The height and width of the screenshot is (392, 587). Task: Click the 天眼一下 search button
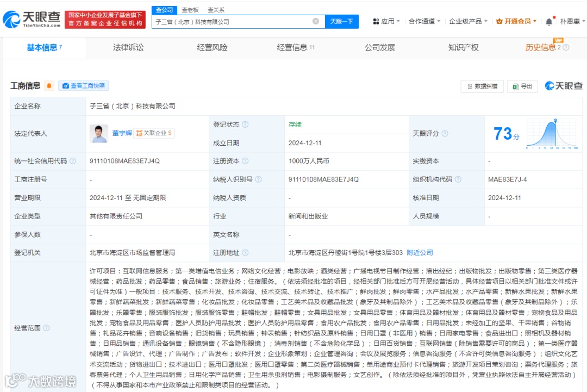click(x=341, y=21)
